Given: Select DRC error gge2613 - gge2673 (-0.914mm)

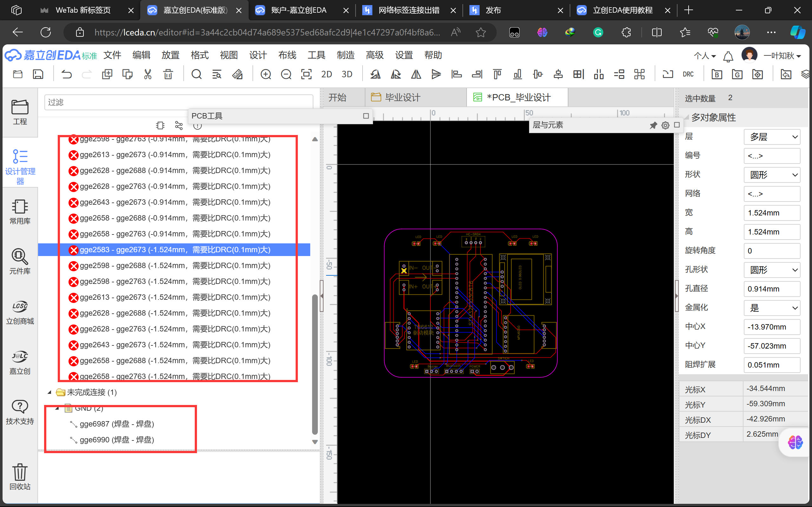Looking at the screenshot, I should coord(174,155).
